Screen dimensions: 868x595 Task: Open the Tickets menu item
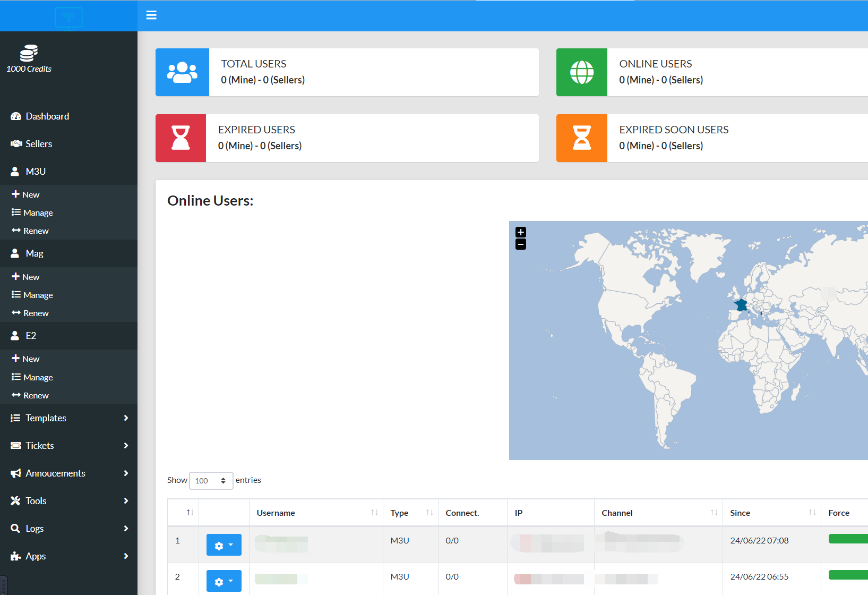68,446
